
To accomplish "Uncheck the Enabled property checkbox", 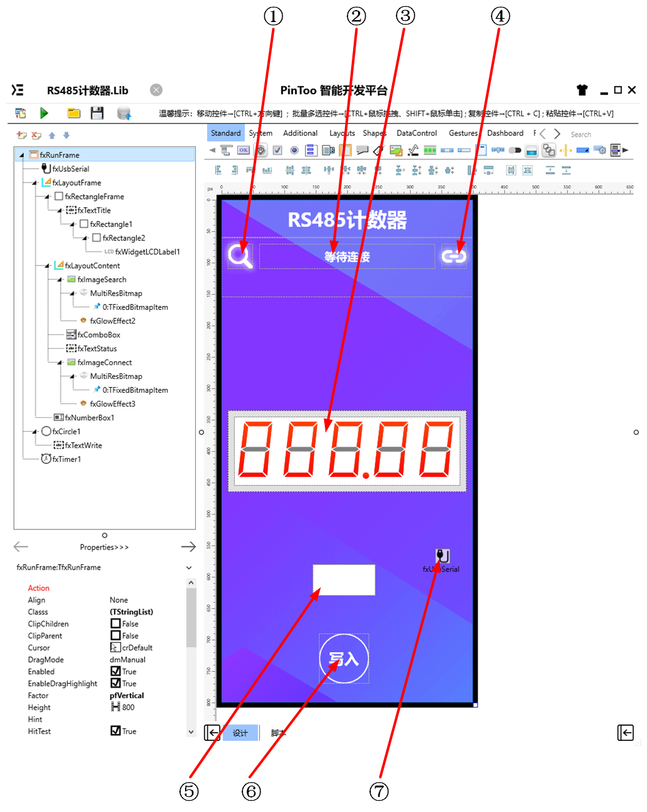I will 116,672.
